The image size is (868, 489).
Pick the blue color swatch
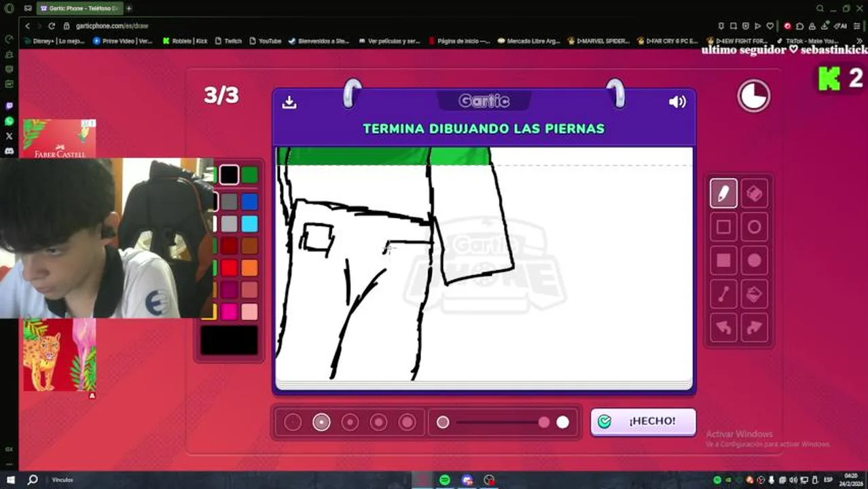pos(250,202)
